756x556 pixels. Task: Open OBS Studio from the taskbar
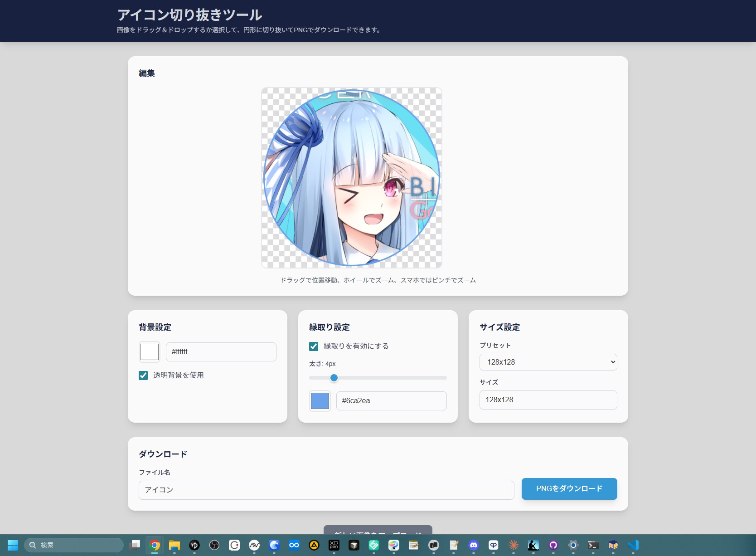214,545
